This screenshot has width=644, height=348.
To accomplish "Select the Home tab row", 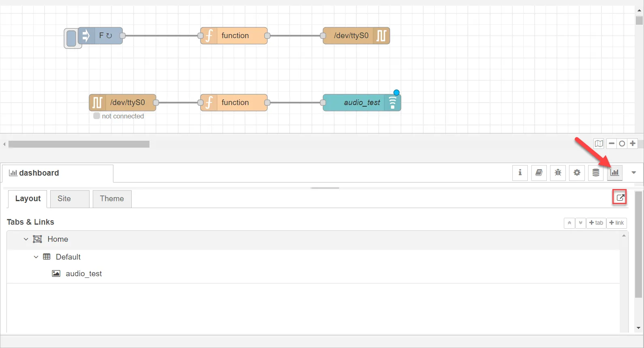I will (313, 239).
